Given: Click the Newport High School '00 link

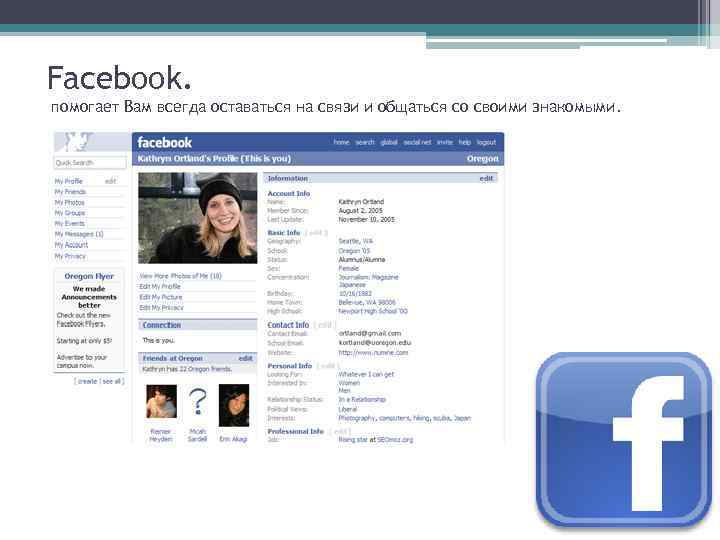Looking at the screenshot, I should pyautogui.click(x=373, y=311).
